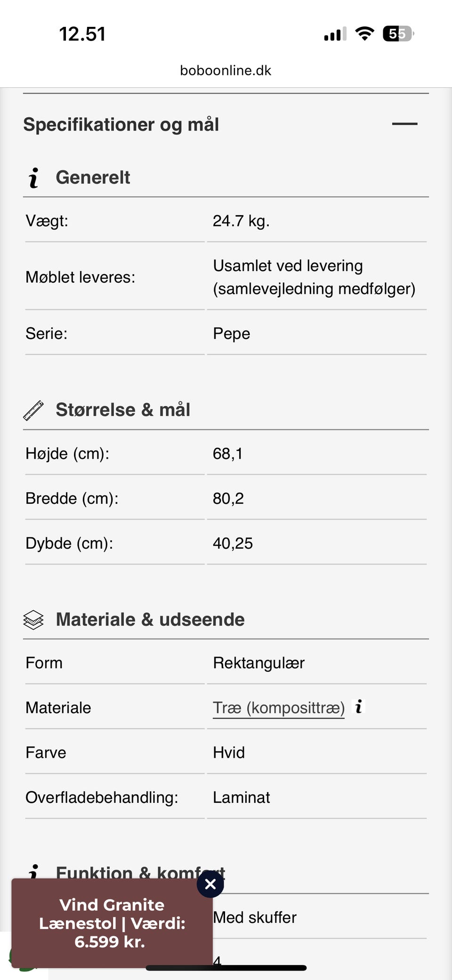Tap the Generelt section heading
This screenshot has width=452, height=980.
(x=93, y=178)
